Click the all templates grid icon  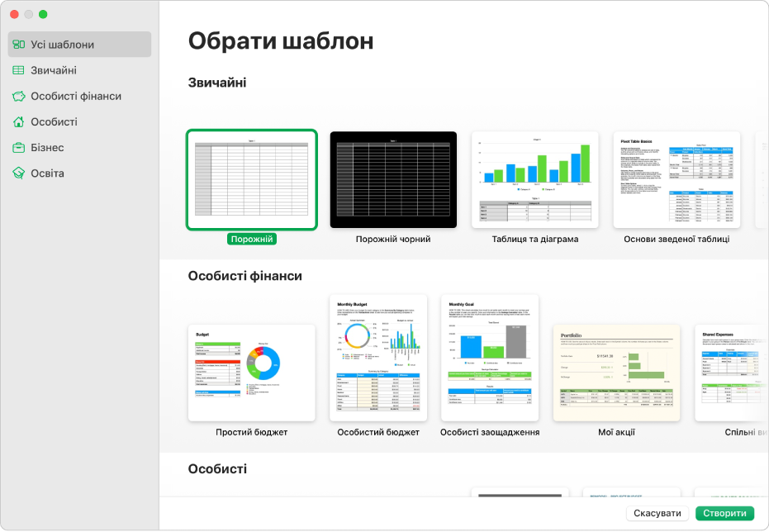pos(19,45)
